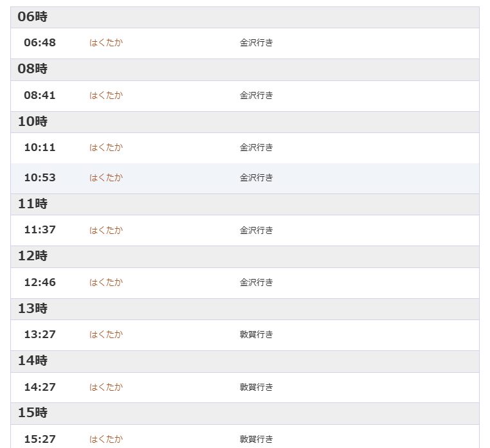Click the 06:48 departure time
The image size is (490, 448).
(40, 43)
